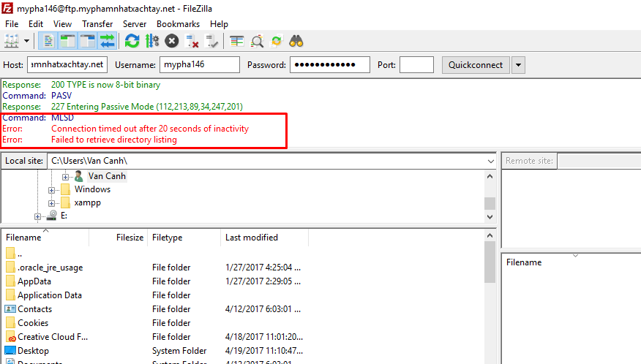Cancel the current operation
Image resolution: width=641 pixels, height=364 pixels.
pos(172,41)
